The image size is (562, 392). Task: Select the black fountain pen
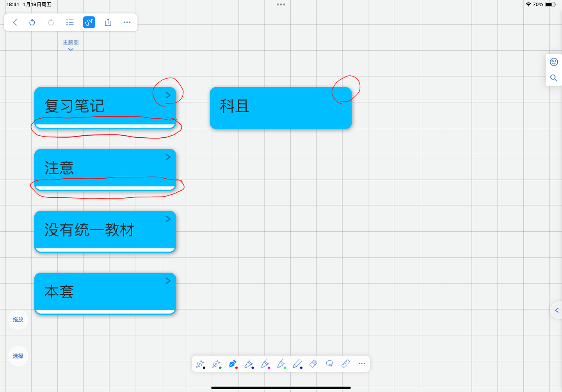[201, 364]
